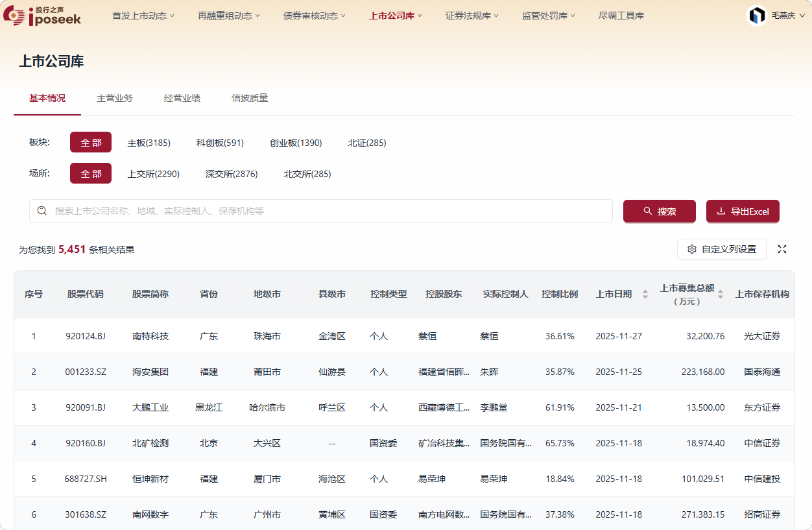Click sort arrows for 上市募集总额 column

720,294
